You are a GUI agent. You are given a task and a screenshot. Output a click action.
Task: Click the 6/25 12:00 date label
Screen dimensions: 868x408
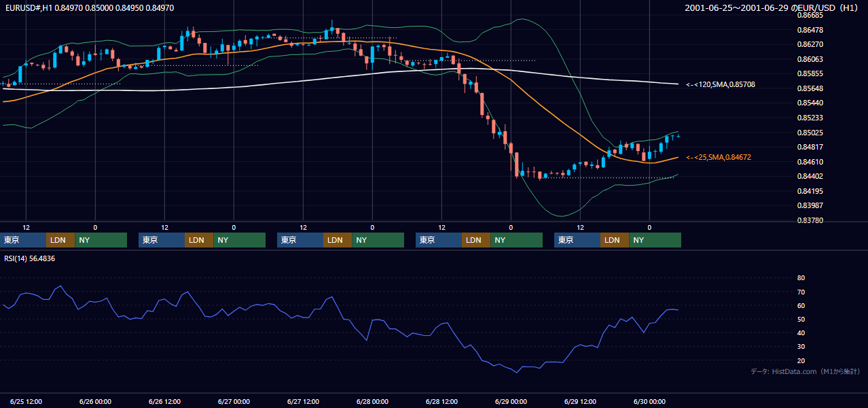coord(26,401)
